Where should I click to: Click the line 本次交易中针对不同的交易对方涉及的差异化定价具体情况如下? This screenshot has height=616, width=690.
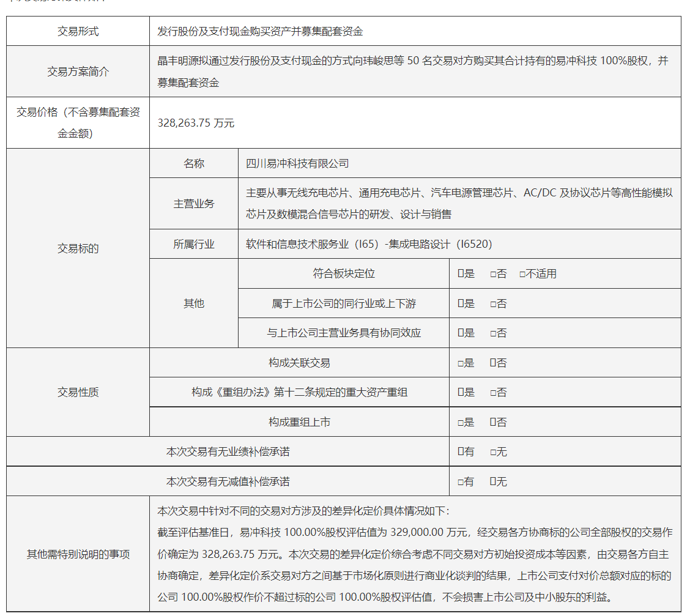coord(303,511)
